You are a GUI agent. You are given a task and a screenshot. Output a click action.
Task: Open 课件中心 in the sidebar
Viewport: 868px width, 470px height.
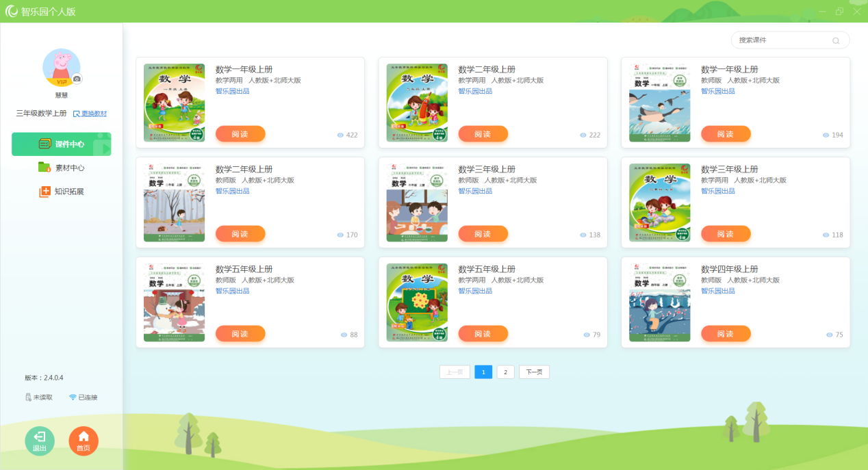(62, 144)
